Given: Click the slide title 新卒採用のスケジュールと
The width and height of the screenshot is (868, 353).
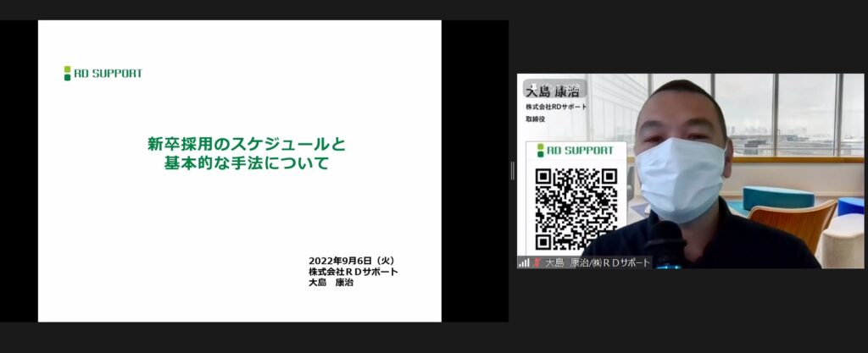Looking at the screenshot, I should pyautogui.click(x=247, y=145).
